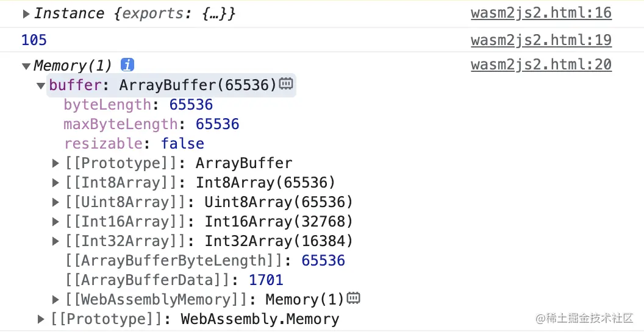Expand the [[Uint8Array]] entry

55,202
